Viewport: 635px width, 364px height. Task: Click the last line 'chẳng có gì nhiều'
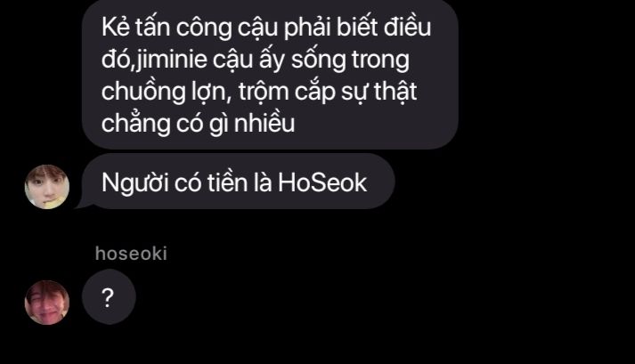click(x=198, y=124)
